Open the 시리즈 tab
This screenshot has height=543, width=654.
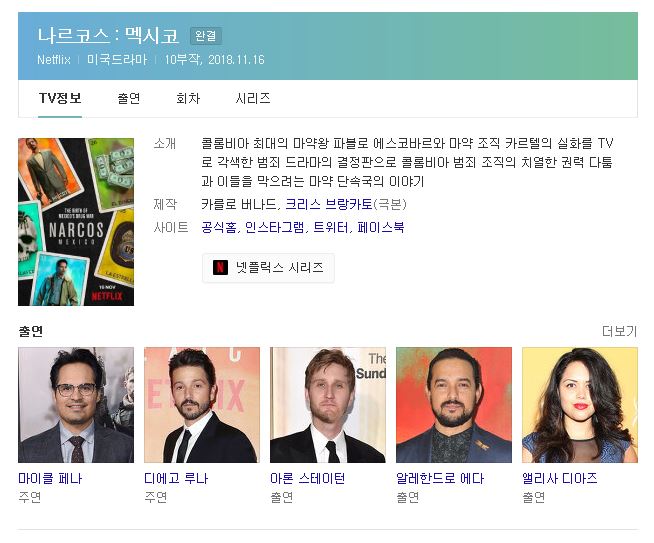(x=253, y=98)
